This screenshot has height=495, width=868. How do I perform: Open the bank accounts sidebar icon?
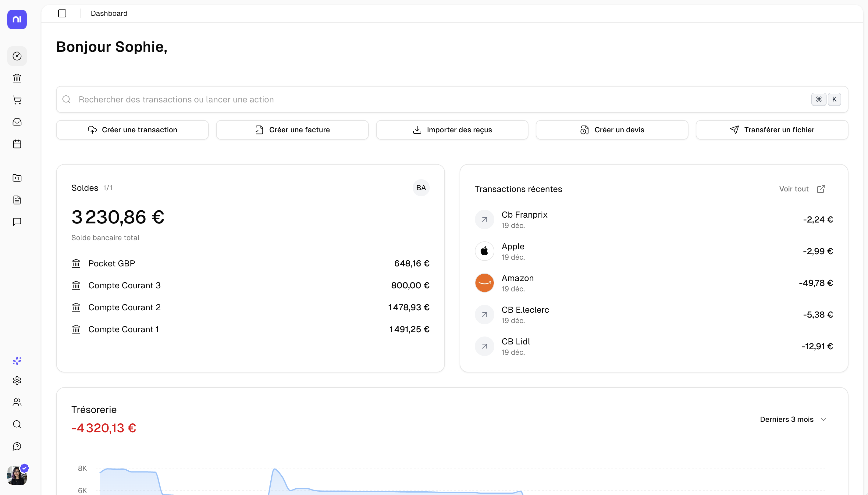[17, 78]
